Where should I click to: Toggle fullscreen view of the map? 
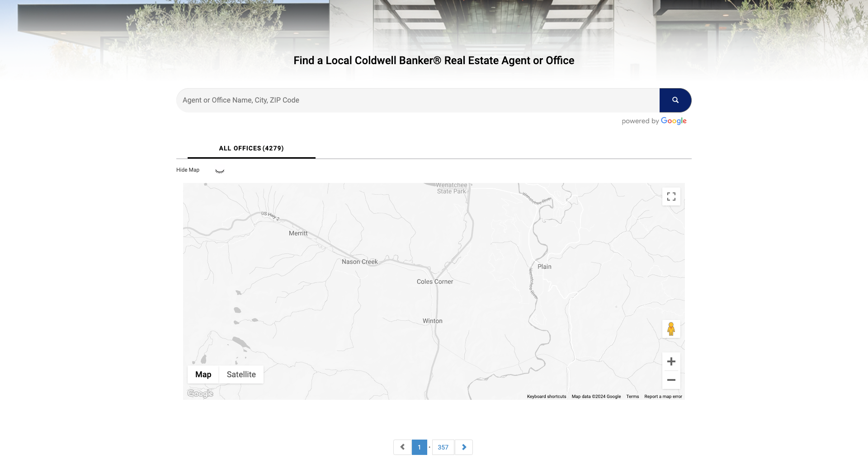click(671, 197)
